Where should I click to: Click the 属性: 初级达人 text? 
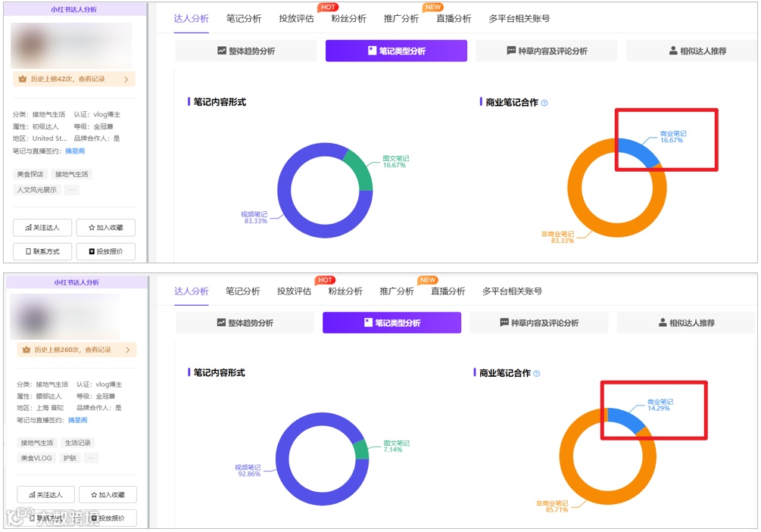[36, 126]
